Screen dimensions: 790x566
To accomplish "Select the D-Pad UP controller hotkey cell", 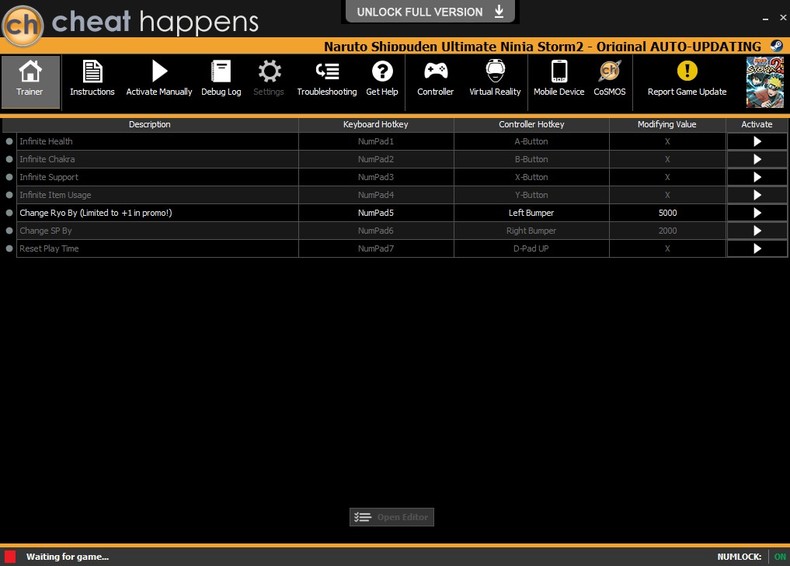I will [532, 248].
